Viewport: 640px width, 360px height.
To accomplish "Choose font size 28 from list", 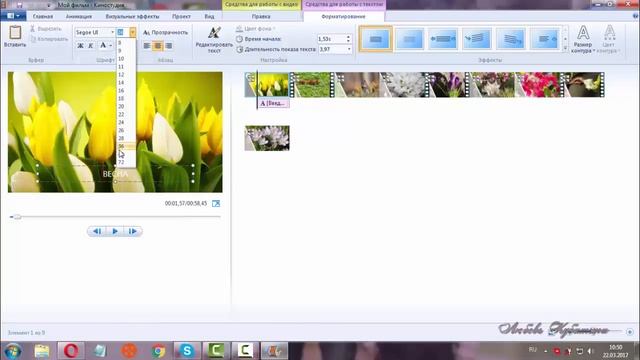I will (121, 138).
